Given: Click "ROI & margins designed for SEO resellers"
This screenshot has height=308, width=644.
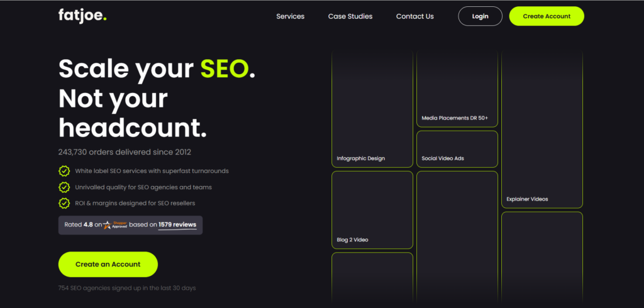Looking at the screenshot, I should click(135, 203).
